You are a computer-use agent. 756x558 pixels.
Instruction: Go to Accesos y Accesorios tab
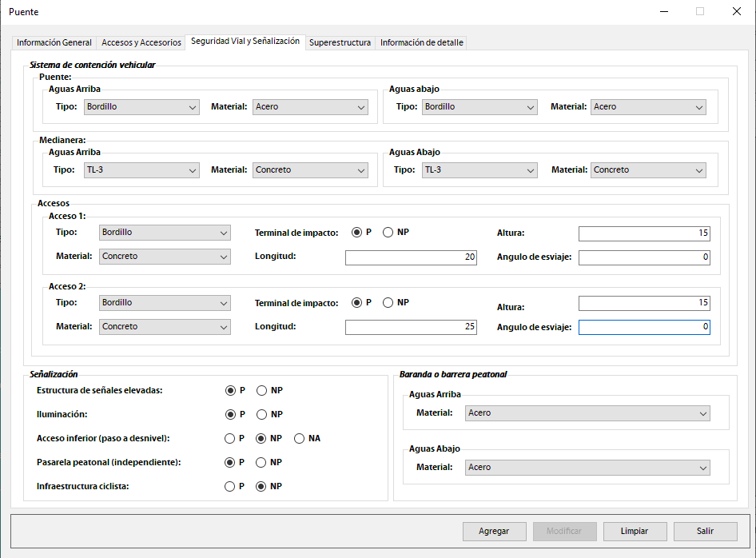[141, 42]
